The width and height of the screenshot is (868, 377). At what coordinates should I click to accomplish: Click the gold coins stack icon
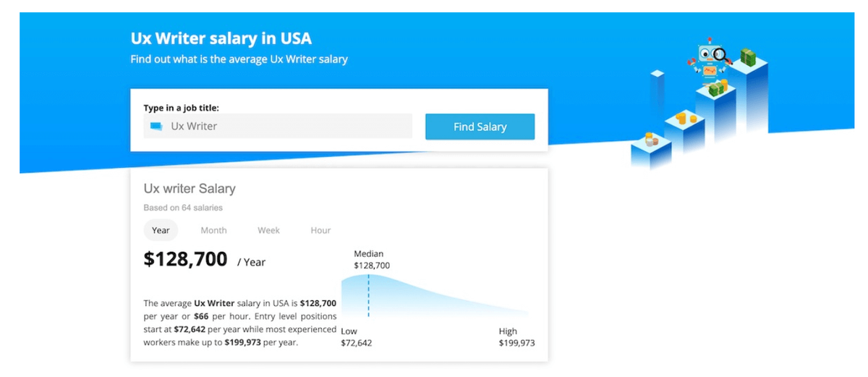point(685,117)
